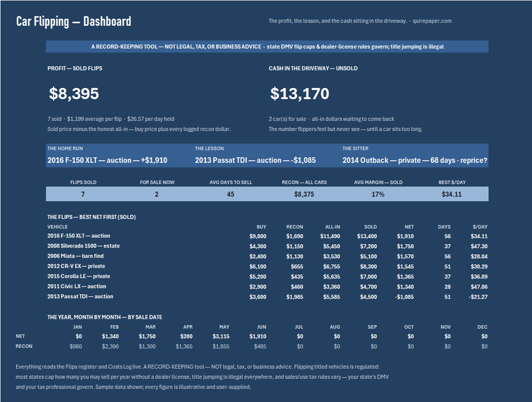This screenshot has height=402, width=532.
Task: Select the Avg Days to Sell value 45
Action: click(231, 194)
